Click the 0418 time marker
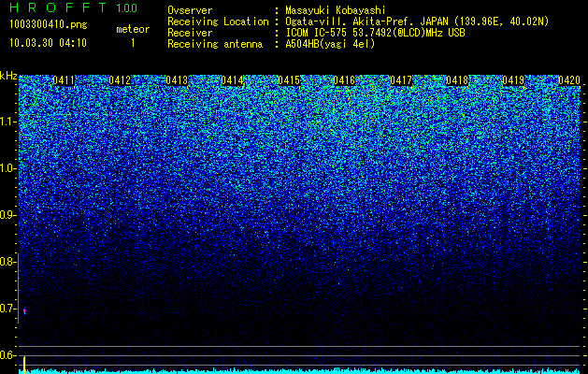Viewport: 588px width, 374px height. [457, 80]
